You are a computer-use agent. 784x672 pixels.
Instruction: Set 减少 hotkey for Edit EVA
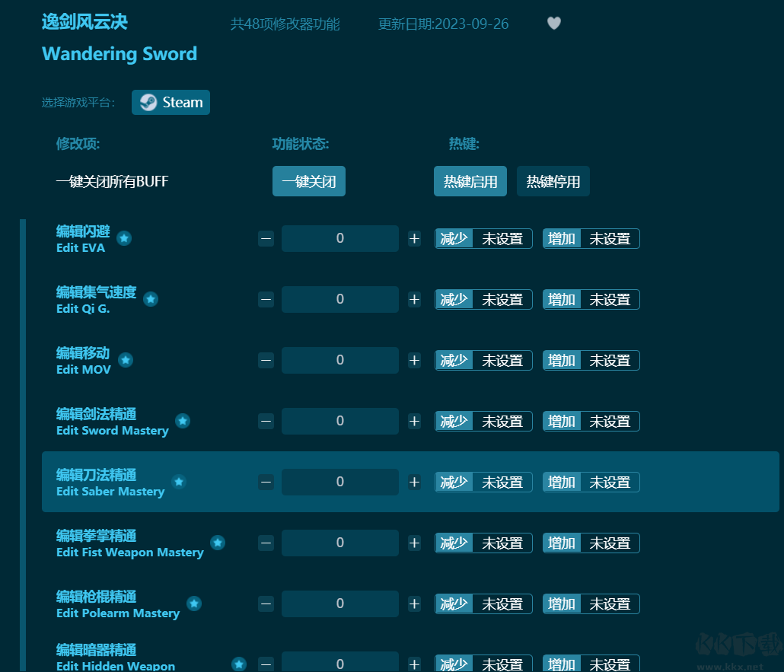click(483, 238)
